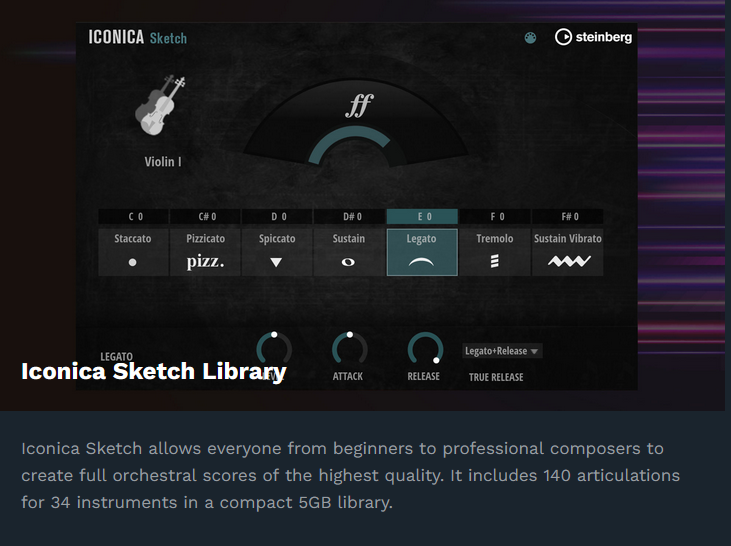Image resolution: width=731 pixels, height=546 pixels.
Task: Select the Legato articulation
Action: pyautogui.click(x=422, y=252)
